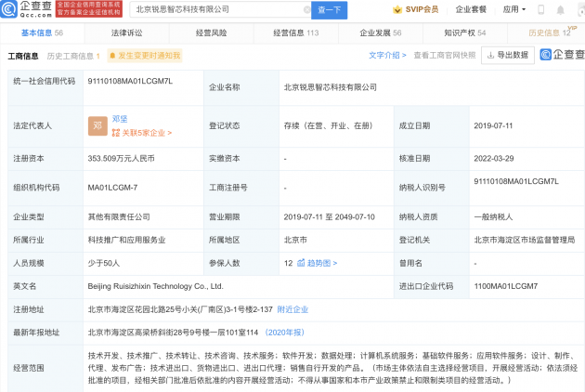Open 关联5家企业 link

point(142,133)
